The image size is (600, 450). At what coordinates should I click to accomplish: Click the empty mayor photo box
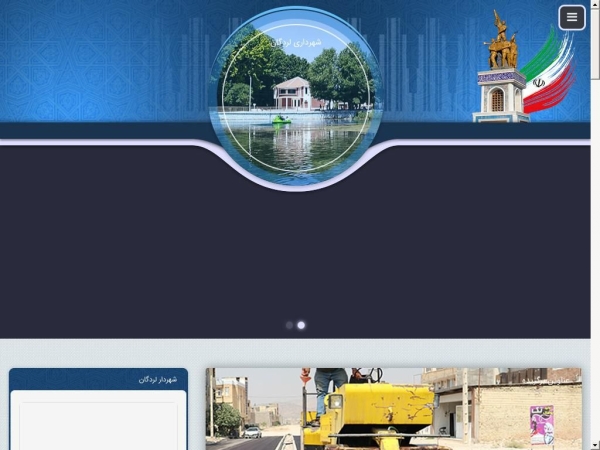point(98,426)
